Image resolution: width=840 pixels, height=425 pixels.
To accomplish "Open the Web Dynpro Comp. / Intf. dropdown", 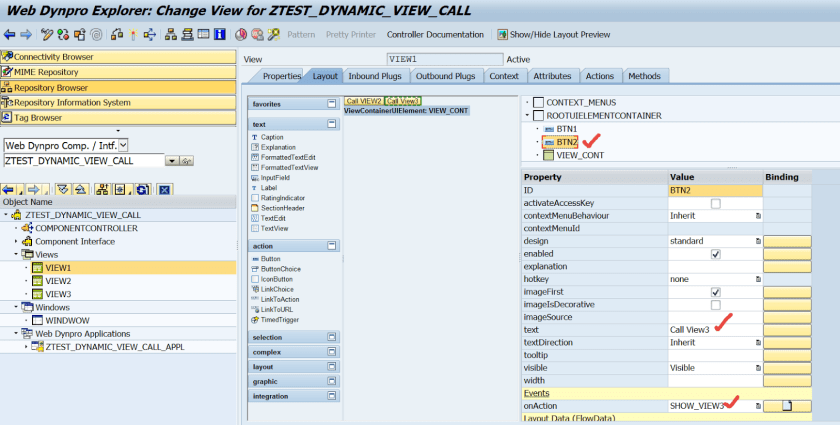I will 123,145.
